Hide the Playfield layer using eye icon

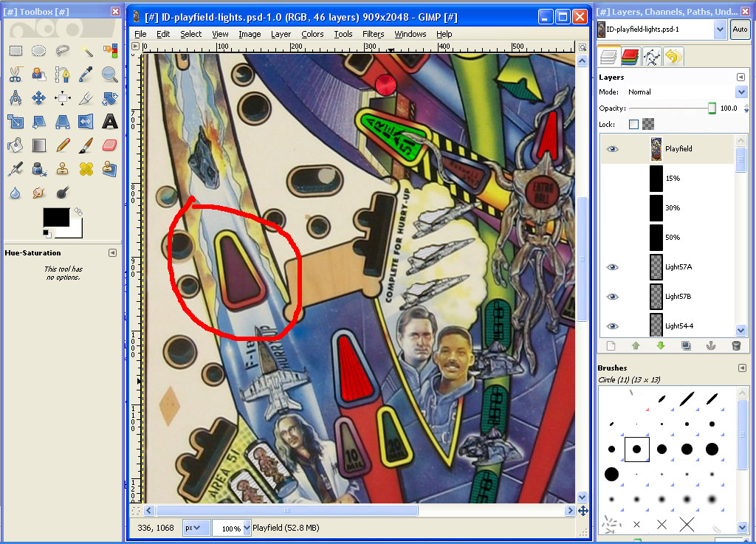(x=612, y=149)
